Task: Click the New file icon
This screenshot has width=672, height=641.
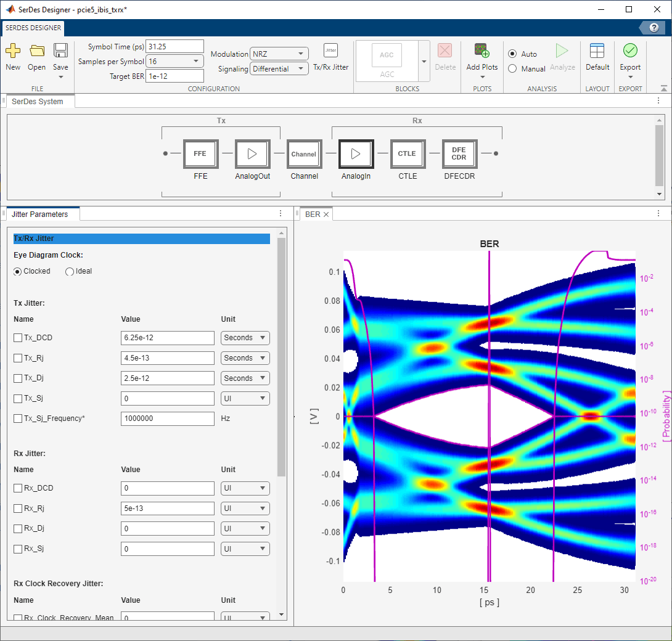Action: [13, 51]
